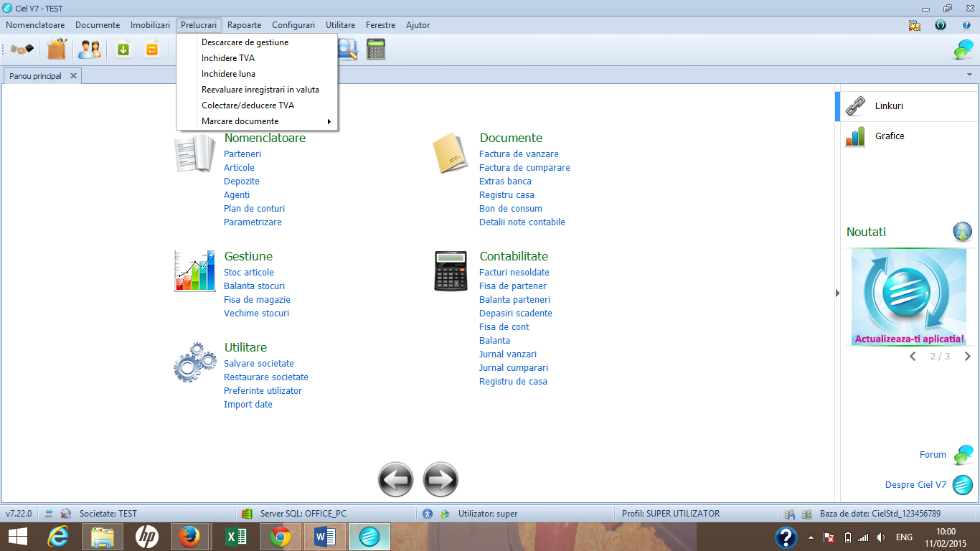Click the handshake icon in the toolbar
The image size is (980, 551).
pos(22,50)
